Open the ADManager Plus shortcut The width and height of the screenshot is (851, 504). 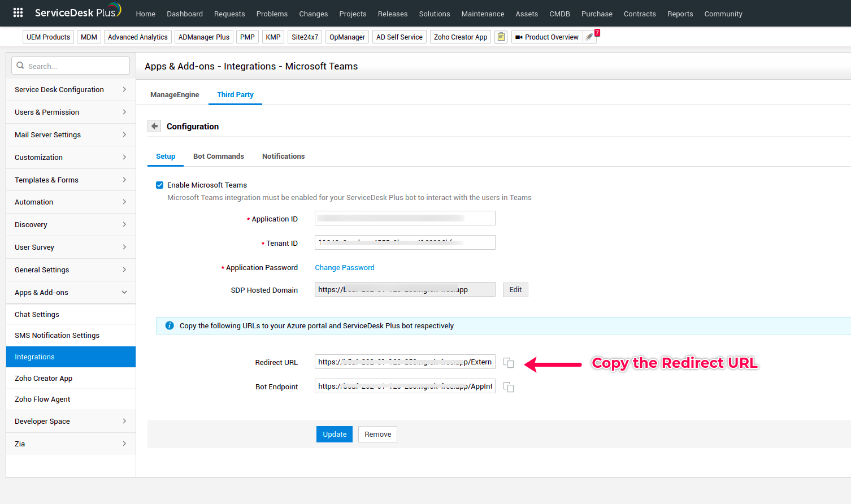pyautogui.click(x=204, y=37)
